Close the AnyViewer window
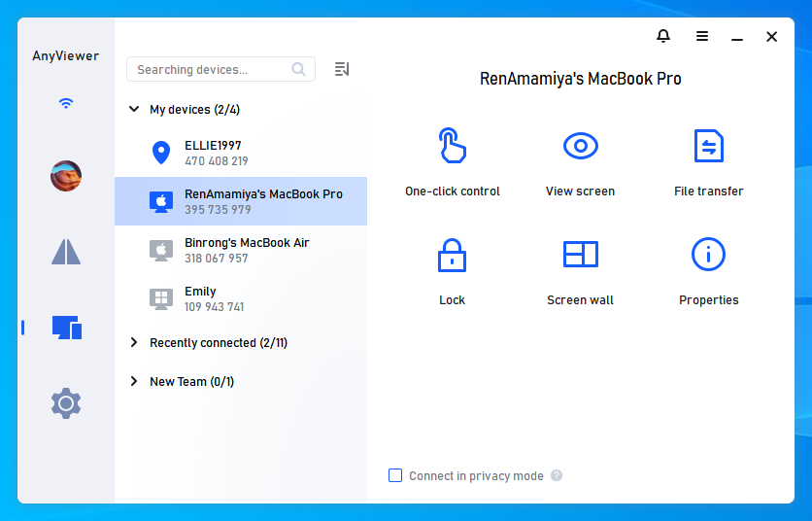This screenshot has height=521, width=812. click(x=771, y=36)
